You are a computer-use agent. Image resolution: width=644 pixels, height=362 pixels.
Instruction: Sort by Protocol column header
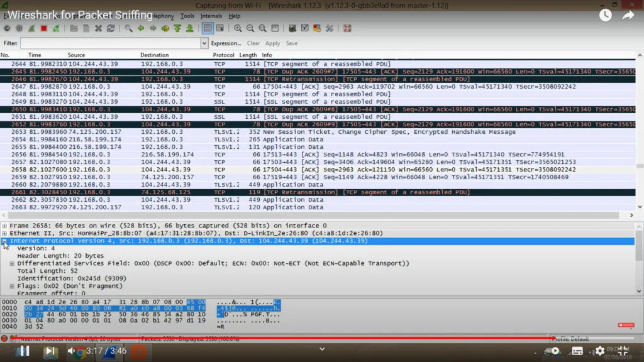click(x=223, y=55)
